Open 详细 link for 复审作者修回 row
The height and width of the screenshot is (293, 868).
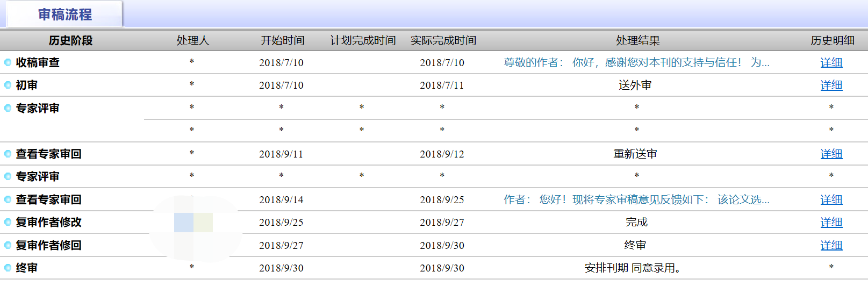[831, 245]
